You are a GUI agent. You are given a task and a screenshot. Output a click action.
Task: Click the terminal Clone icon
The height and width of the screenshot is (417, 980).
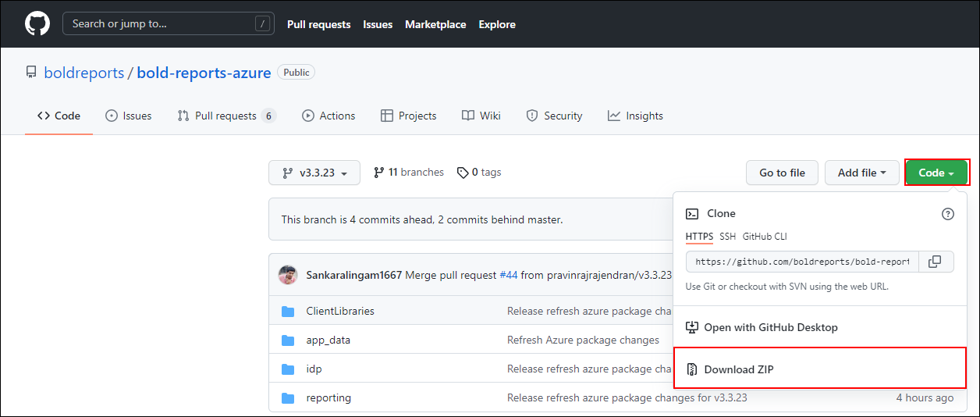(692, 213)
